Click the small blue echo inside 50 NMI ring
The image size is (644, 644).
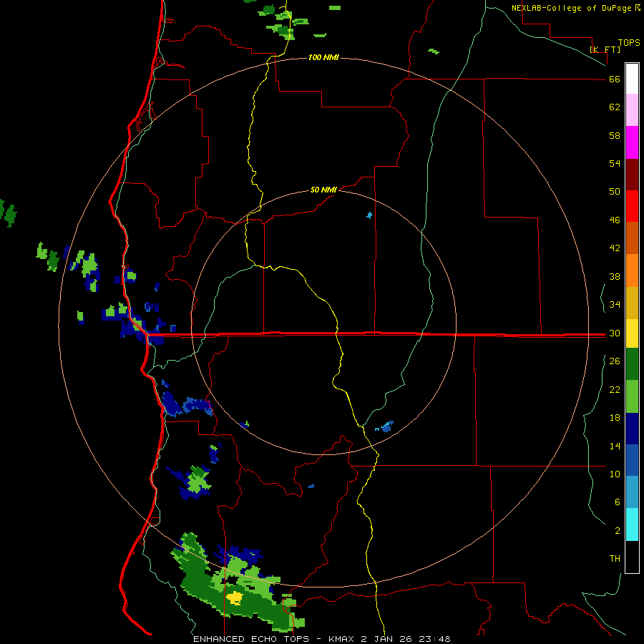(369, 215)
